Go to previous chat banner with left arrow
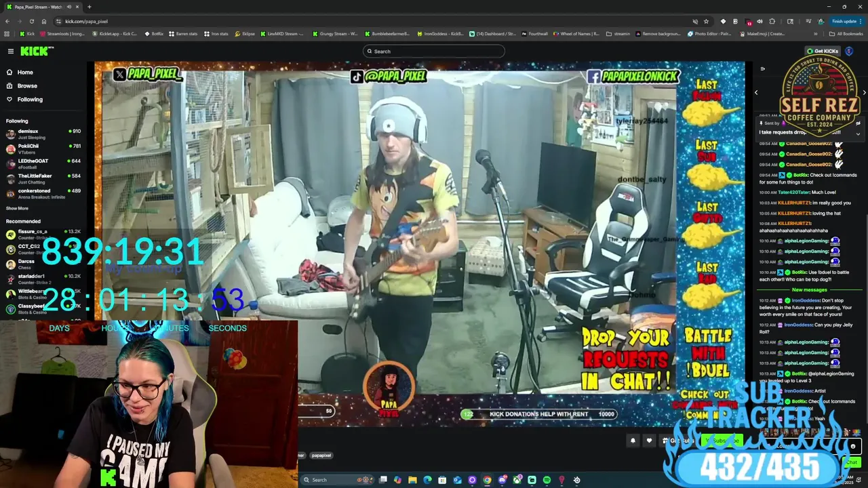The image size is (868, 488). tap(756, 93)
